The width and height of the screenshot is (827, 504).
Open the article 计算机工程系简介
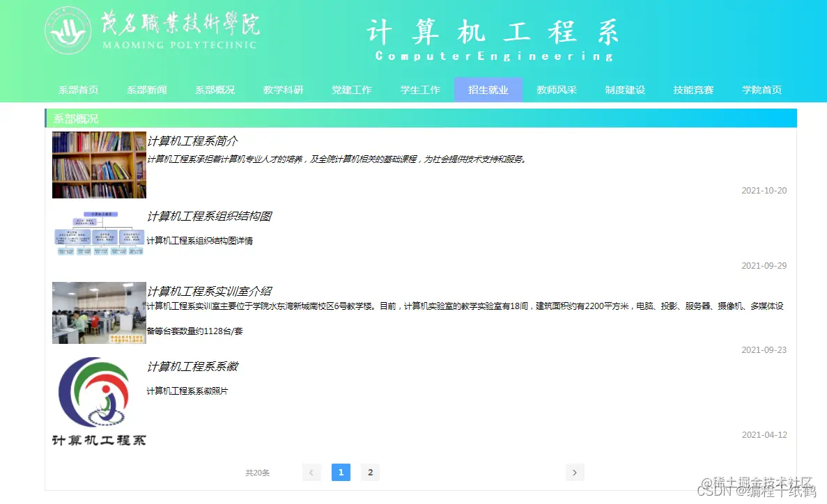(192, 141)
